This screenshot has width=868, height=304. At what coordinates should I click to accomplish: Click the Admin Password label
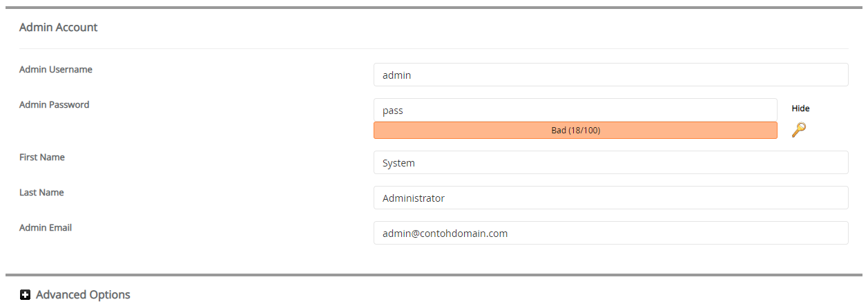coord(55,105)
